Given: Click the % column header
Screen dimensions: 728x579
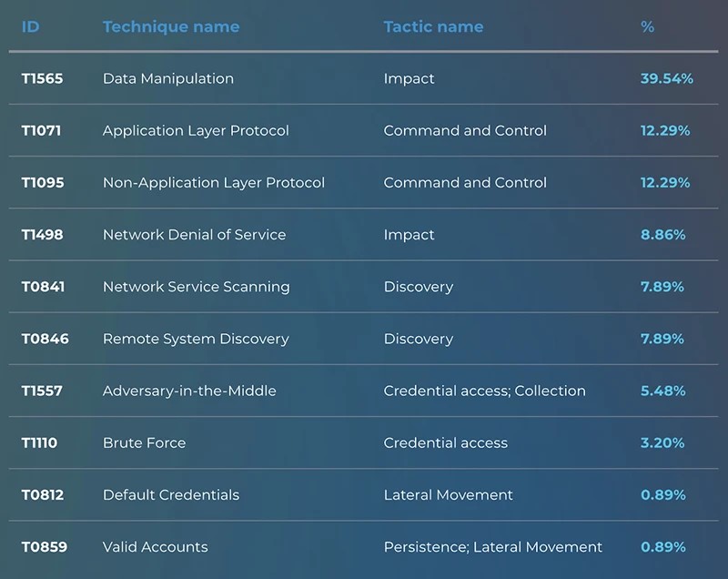Looking at the screenshot, I should 647,26.
